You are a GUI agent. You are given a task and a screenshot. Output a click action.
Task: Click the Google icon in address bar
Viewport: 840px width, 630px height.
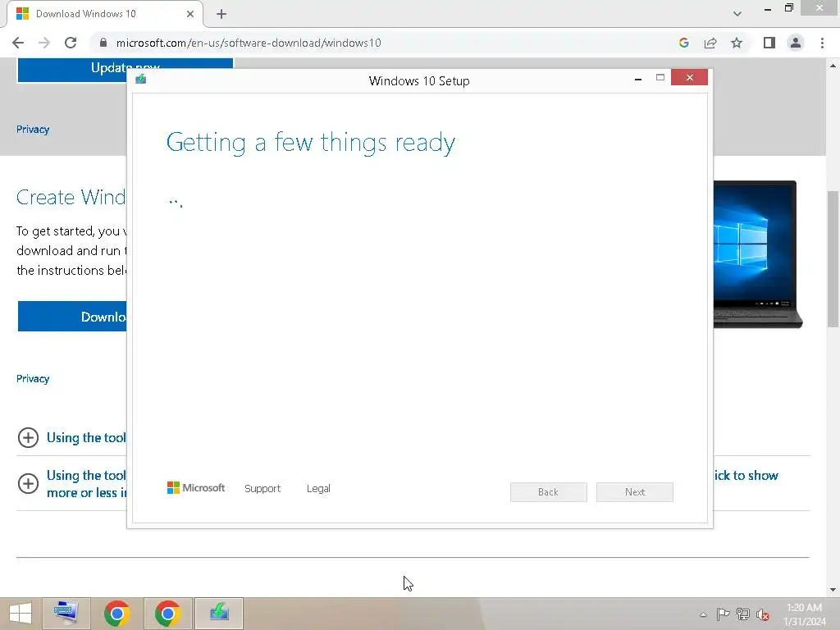click(x=683, y=43)
